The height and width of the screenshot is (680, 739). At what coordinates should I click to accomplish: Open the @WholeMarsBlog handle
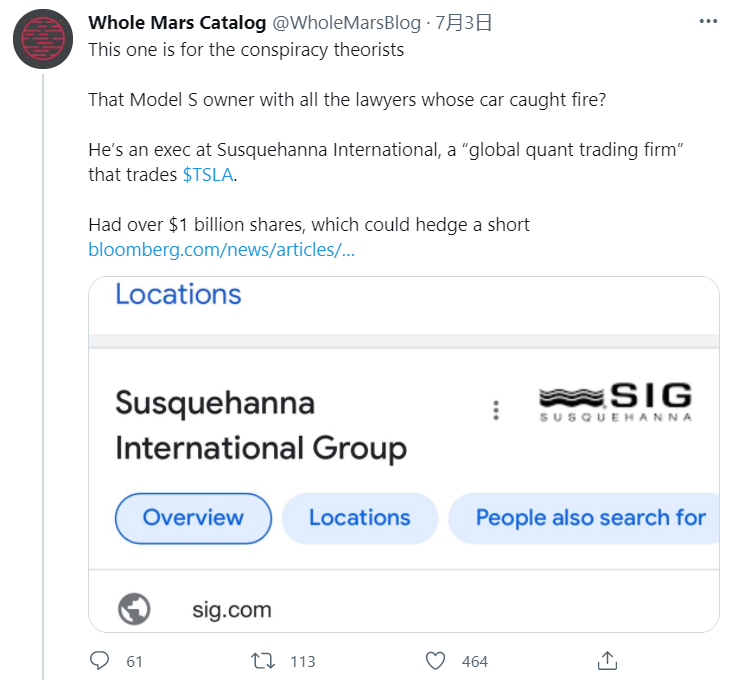(346, 23)
